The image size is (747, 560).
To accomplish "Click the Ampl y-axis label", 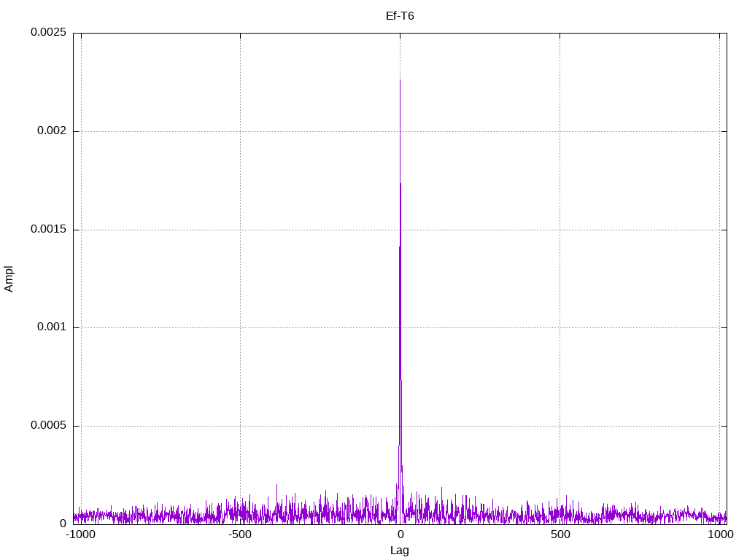I will pyautogui.click(x=9, y=279).
